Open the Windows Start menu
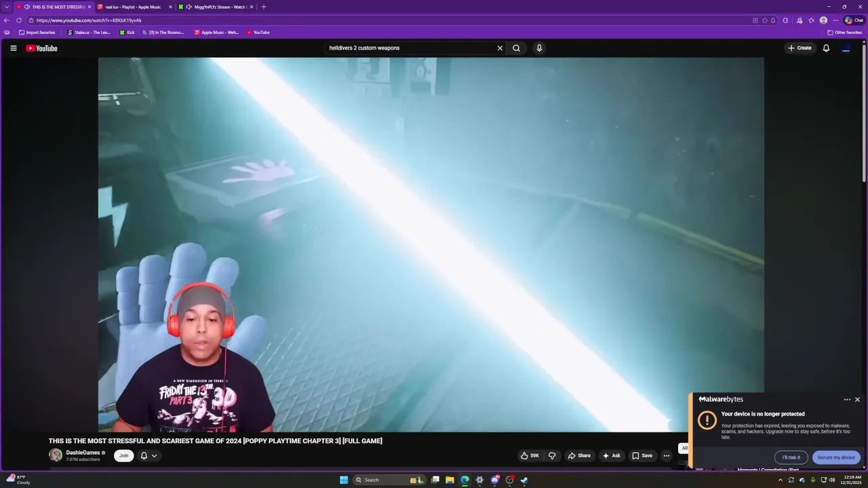The width and height of the screenshot is (868, 488). [344, 480]
